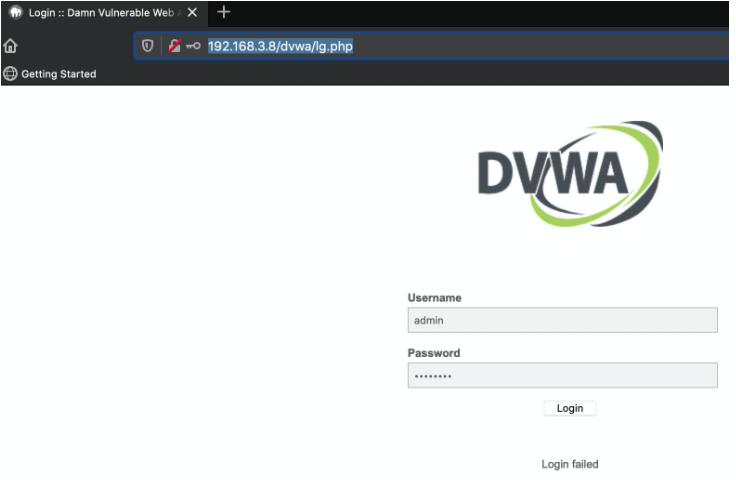Screen dimensions: 736x480
Task: Click the Login button
Action: (570, 408)
